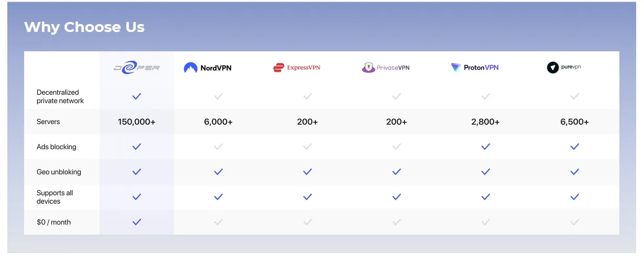Click PureVPN's greyed $0 / month checkmark
Viewport: 644px width, 261px height.
(575, 222)
